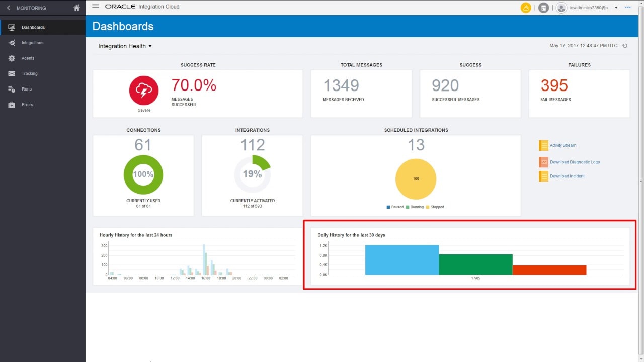The height and width of the screenshot is (362, 644).
Task: Click the green 19% activation donut chart
Action: (253, 174)
